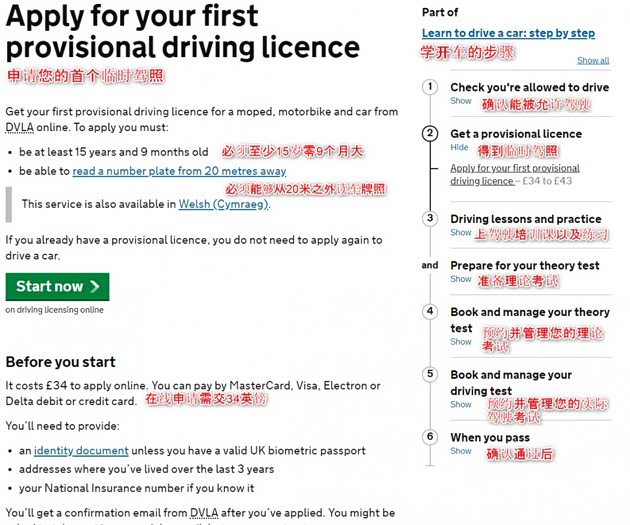
Task: Click step 2 circle icon
Action: click(430, 133)
